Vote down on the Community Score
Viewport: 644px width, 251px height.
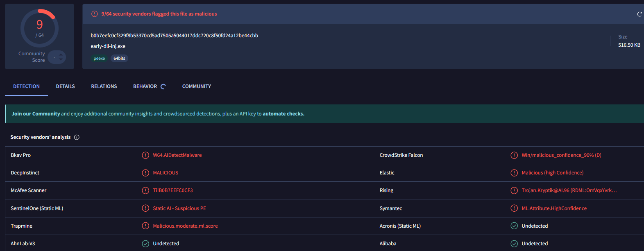click(x=61, y=60)
